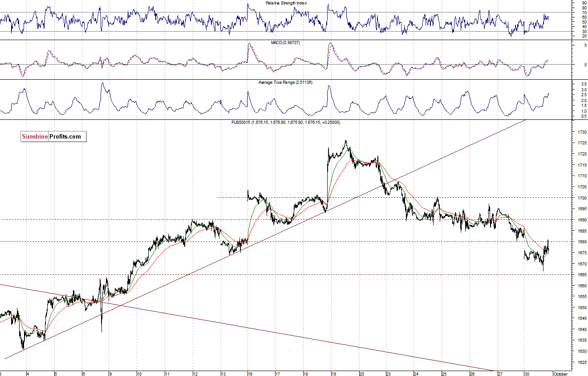Click date axis label 23
The width and height of the screenshot is (588, 376).
pyautogui.click(x=388, y=374)
